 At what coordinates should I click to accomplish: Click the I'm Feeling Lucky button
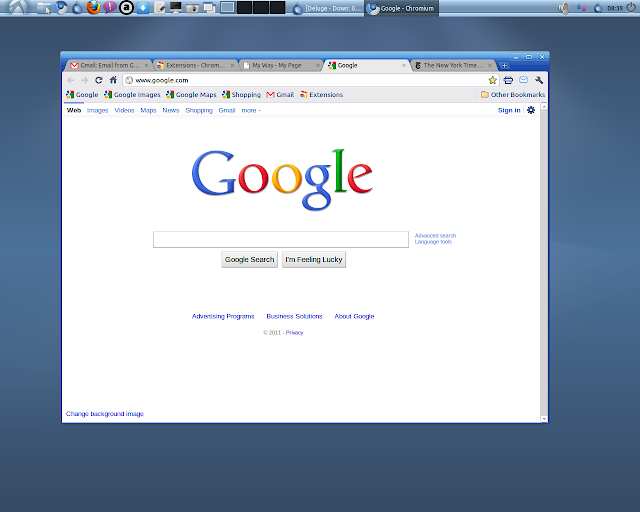314,260
